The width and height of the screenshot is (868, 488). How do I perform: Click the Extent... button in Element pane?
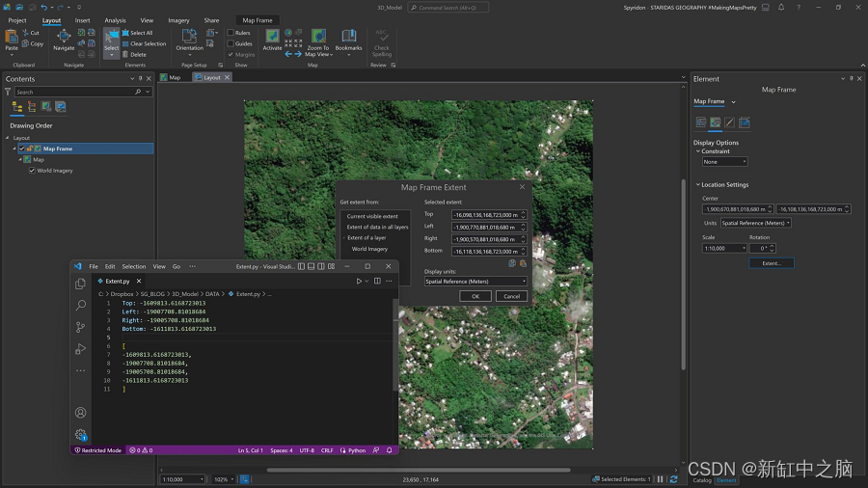tap(772, 263)
